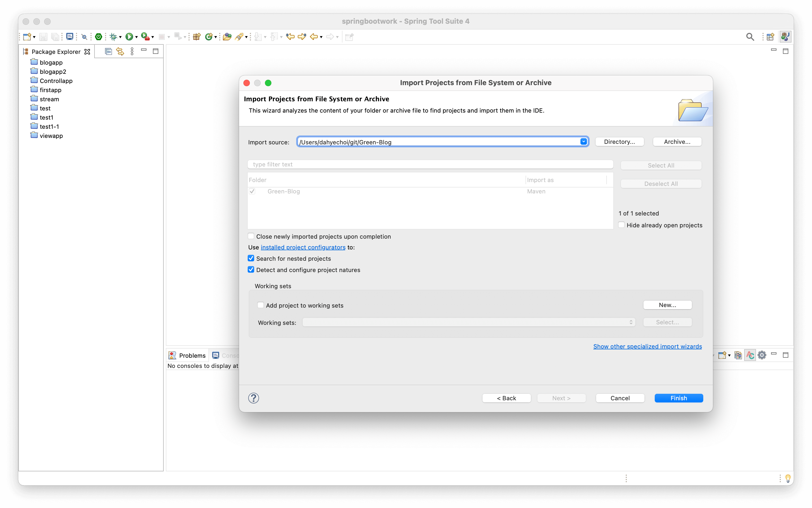Open the Search toolbar dropdown arrow
Image resolution: width=812 pixels, height=508 pixels.
246,37
